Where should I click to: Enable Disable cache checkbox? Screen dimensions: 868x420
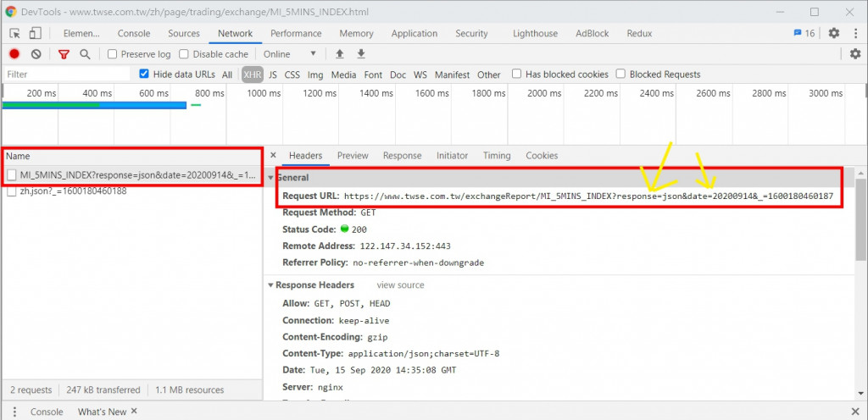click(184, 54)
